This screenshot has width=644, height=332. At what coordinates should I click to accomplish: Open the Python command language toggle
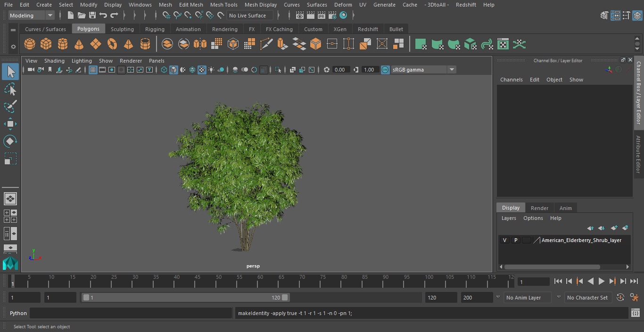(x=18, y=313)
